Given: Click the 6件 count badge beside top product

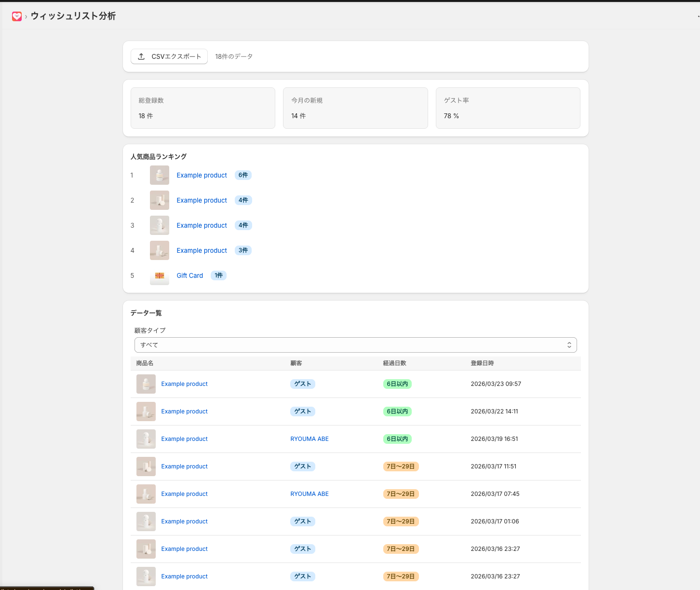Looking at the screenshot, I should [243, 175].
